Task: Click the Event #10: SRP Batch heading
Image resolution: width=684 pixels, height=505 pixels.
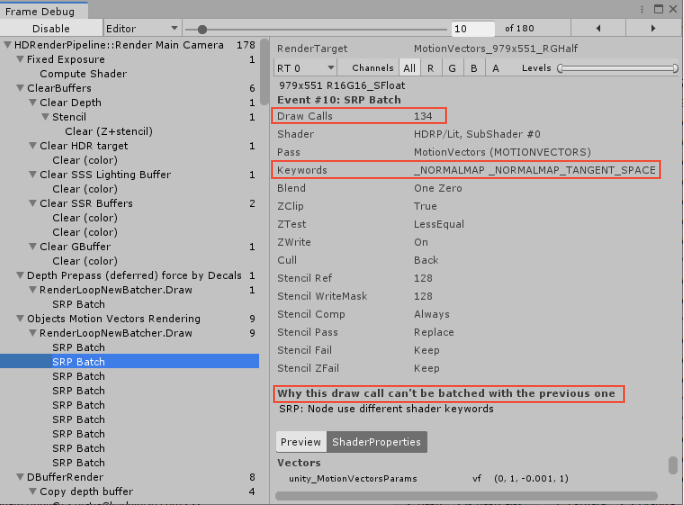Action: pyautogui.click(x=339, y=100)
